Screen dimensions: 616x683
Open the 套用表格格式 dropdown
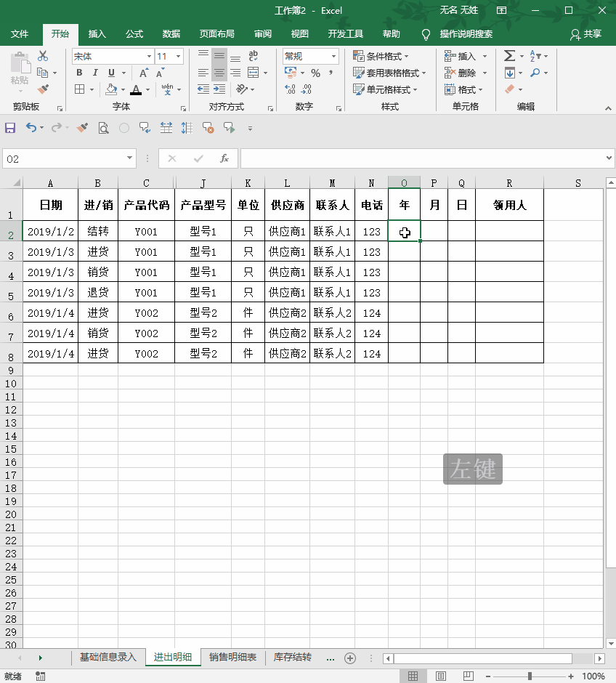pyautogui.click(x=389, y=73)
